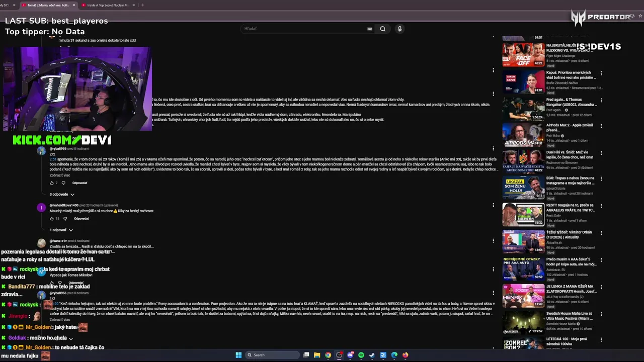
Task: Click 'Odpovedať' under ivaheidtkova1400 comment
Action: pos(82,219)
